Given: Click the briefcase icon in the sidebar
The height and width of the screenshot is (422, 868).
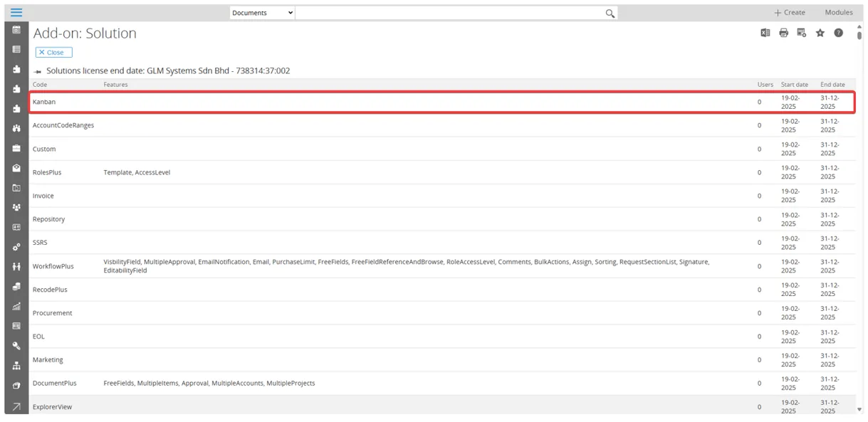Looking at the screenshot, I should (16, 148).
